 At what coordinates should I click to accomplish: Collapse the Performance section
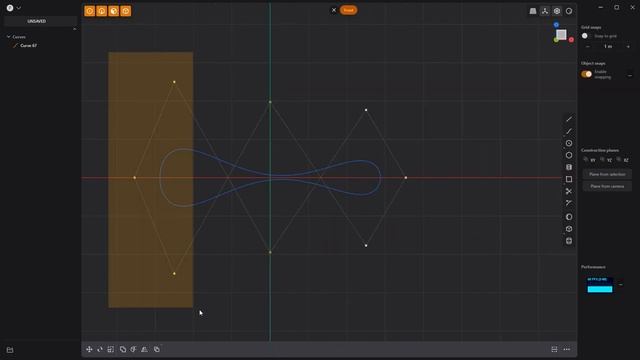tap(621, 284)
